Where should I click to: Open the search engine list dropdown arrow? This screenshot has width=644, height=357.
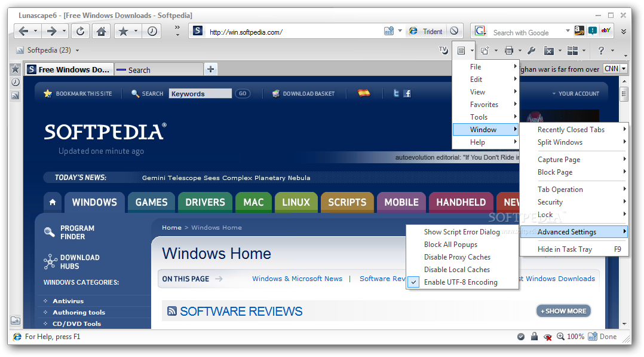tap(568, 31)
